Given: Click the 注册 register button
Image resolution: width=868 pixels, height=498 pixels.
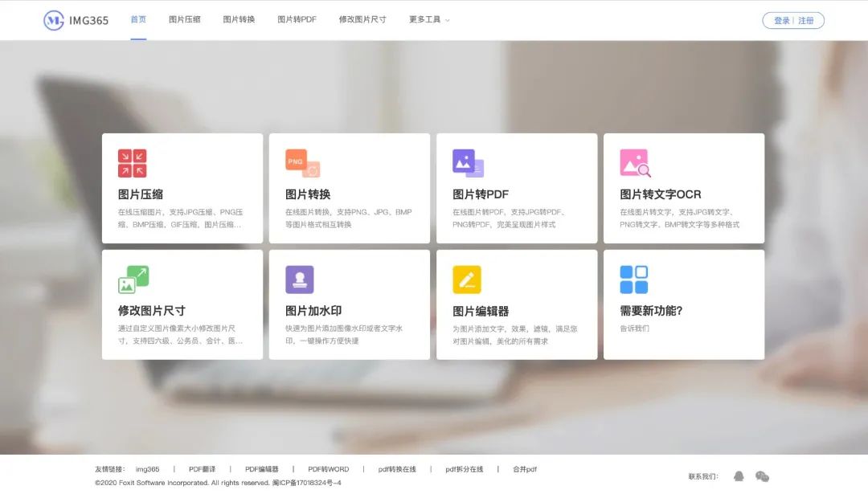Looking at the screenshot, I should 806,21.
